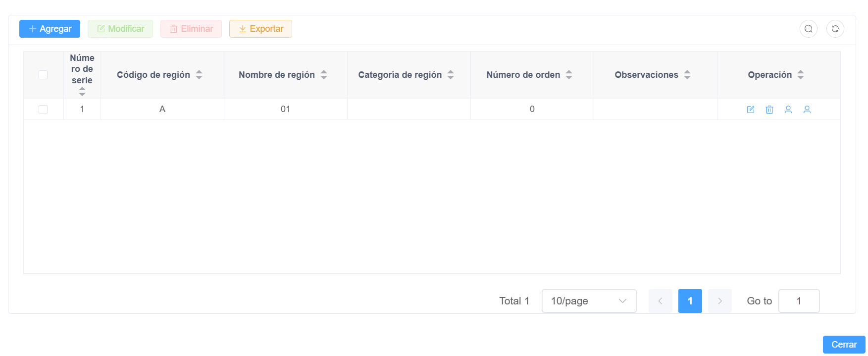Click the Agregar button
The width and height of the screenshot is (868, 356).
[50, 29]
